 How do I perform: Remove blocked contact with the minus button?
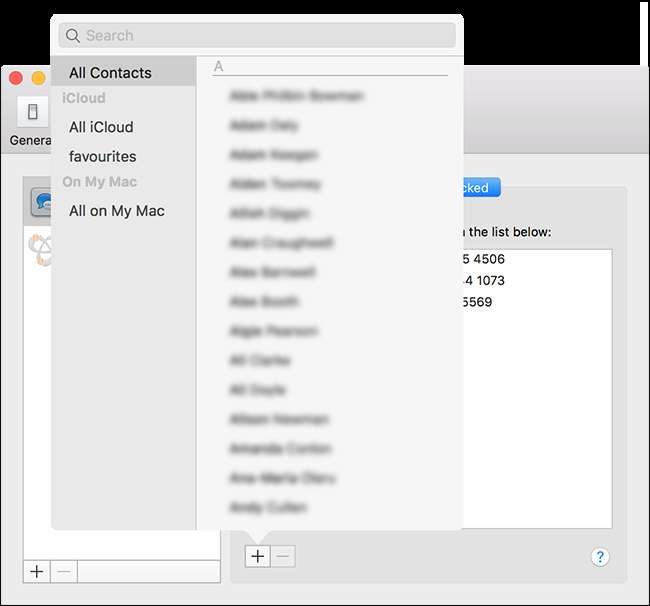pyautogui.click(x=283, y=556)
